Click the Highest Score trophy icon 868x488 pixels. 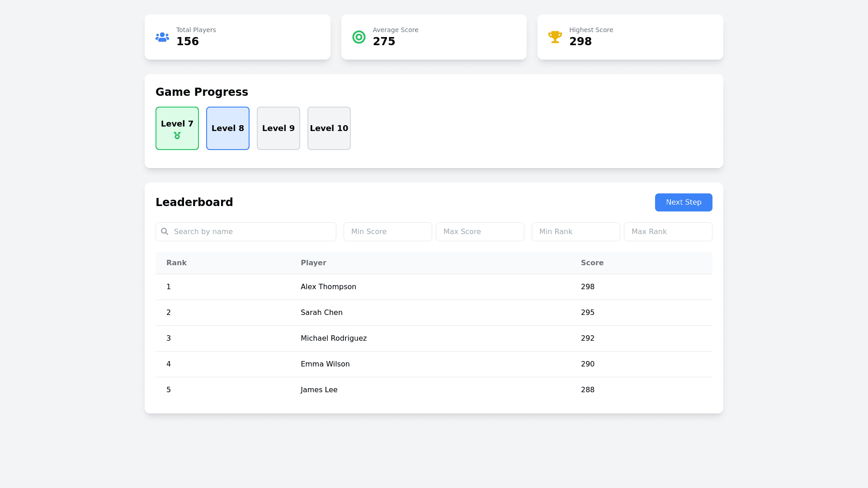[x=555, y=37]
